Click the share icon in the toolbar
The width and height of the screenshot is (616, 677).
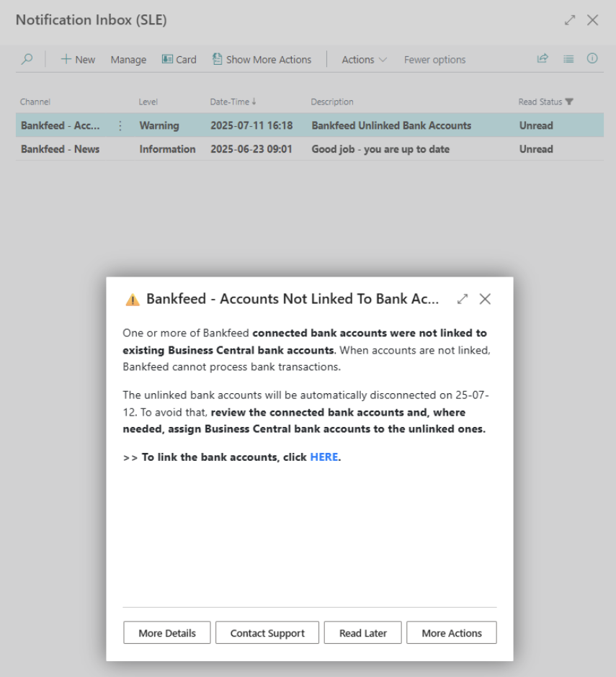pyautogui.click(x=543, y=59)
